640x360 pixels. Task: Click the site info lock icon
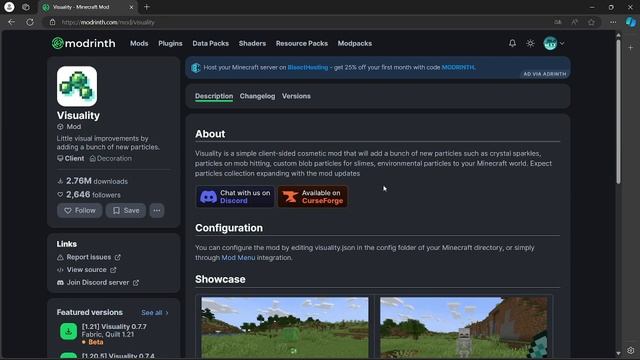point(53,22)
